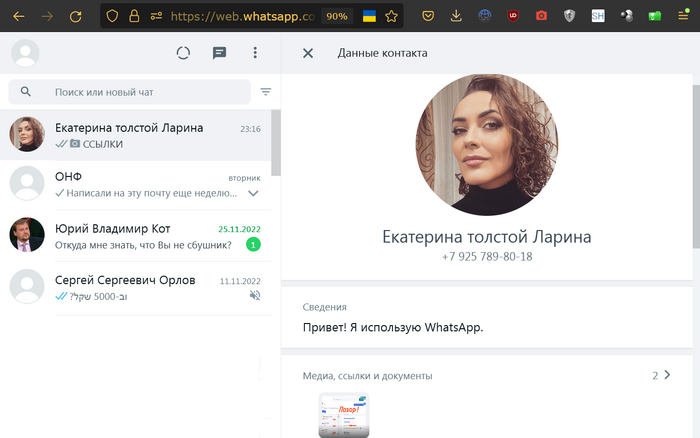Open the Pocket save icon in toolbar
Image resolution: width=700 pixels, height=438 pixels.
coord(428,16)
